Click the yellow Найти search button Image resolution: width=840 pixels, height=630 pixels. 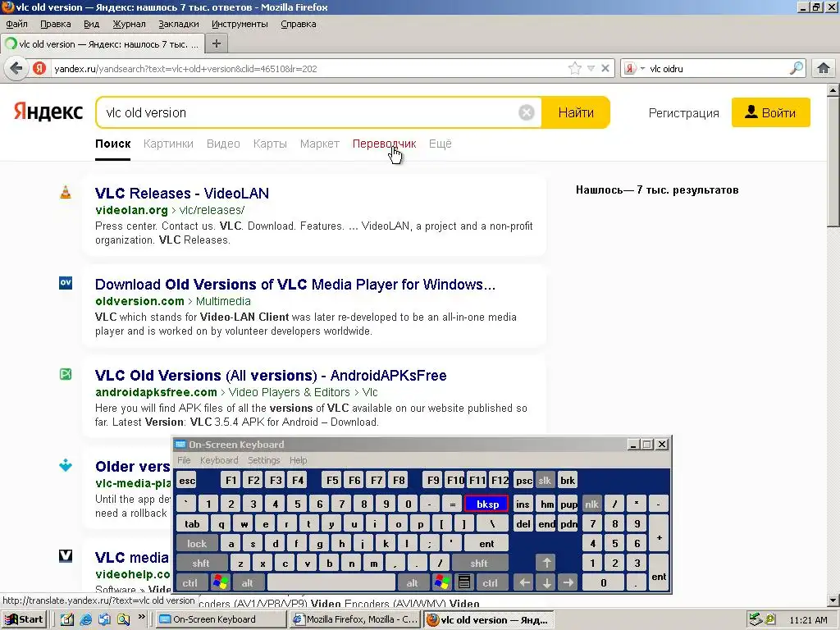pyautogui.click(x=576, y=112)
